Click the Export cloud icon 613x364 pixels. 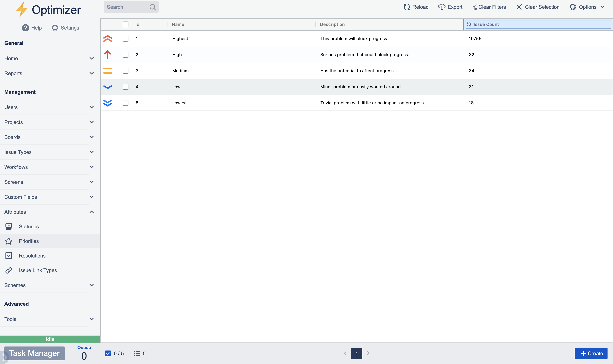[442, 7]
